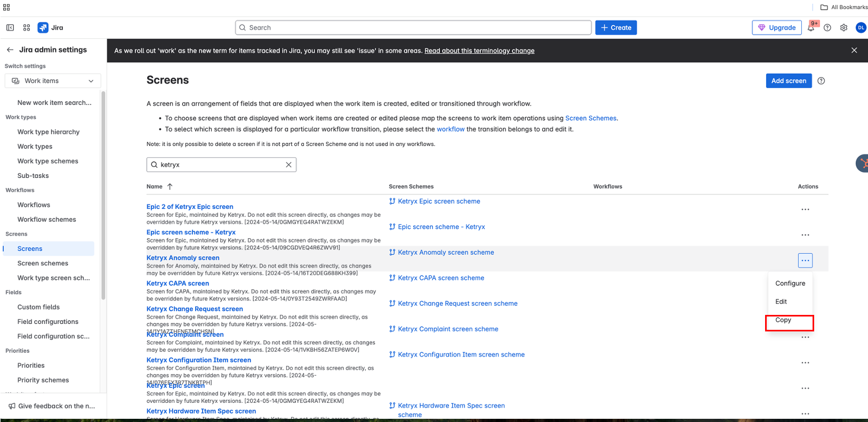Click the Workflows column header
Screen dimensions: 868x422
[608, 186]
